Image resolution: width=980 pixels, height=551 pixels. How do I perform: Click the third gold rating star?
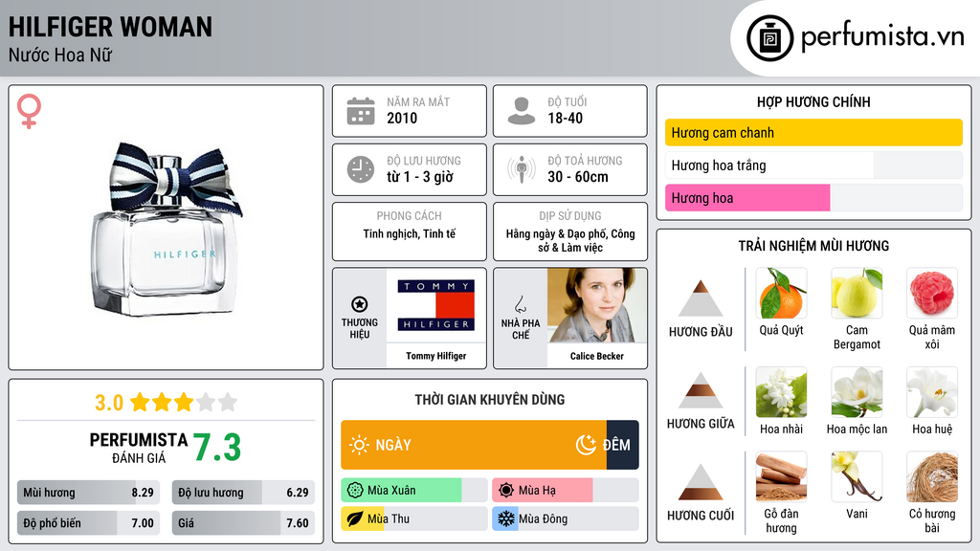click(x=184, y=402)
